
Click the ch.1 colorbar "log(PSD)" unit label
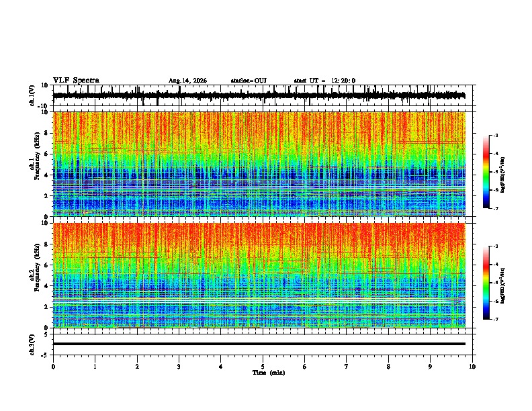pos(503,175)
